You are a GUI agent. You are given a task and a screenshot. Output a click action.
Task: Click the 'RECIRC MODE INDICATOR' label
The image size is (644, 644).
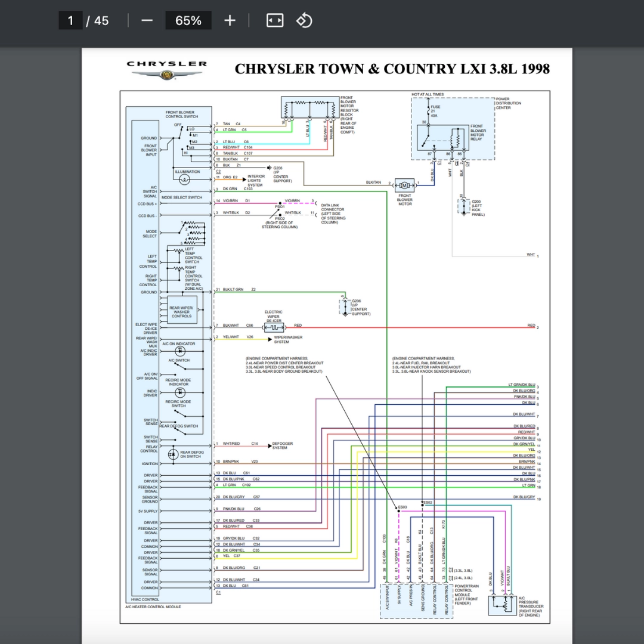click(178, 382)
